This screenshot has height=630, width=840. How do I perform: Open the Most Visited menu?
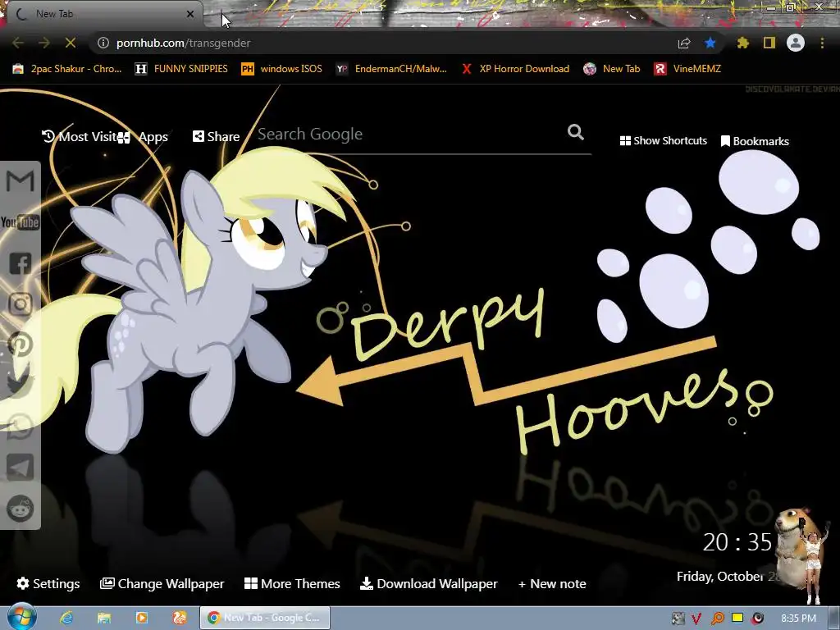[80, 137]
